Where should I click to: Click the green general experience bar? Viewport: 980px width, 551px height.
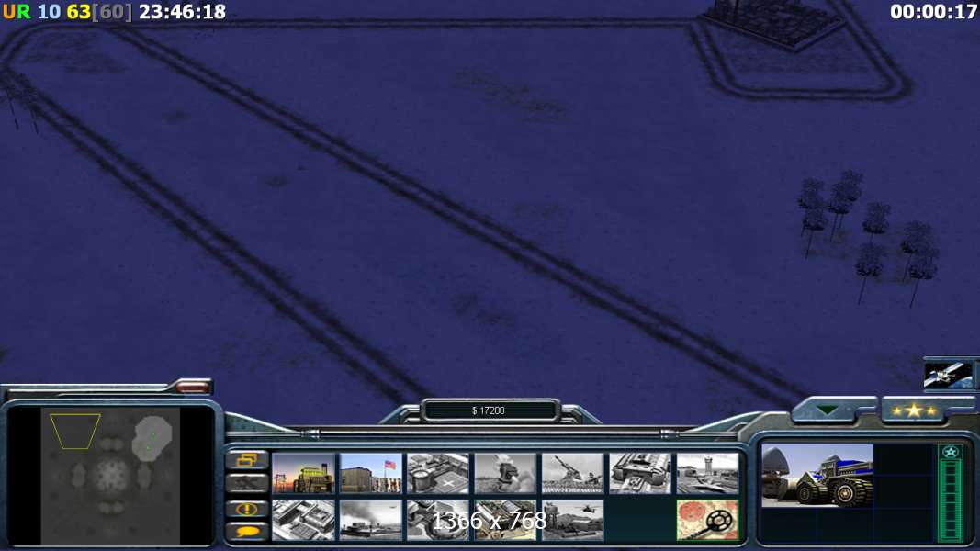click(951, 500)
